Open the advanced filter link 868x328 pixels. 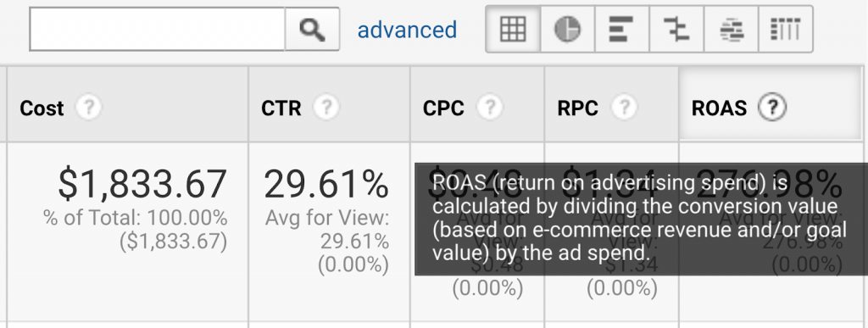[x=407, y=30]
